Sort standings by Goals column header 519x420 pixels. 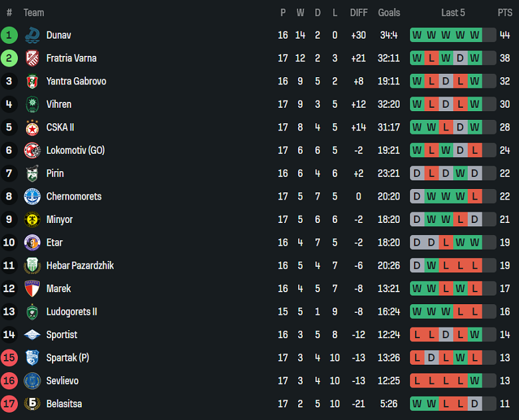[389, 13]
